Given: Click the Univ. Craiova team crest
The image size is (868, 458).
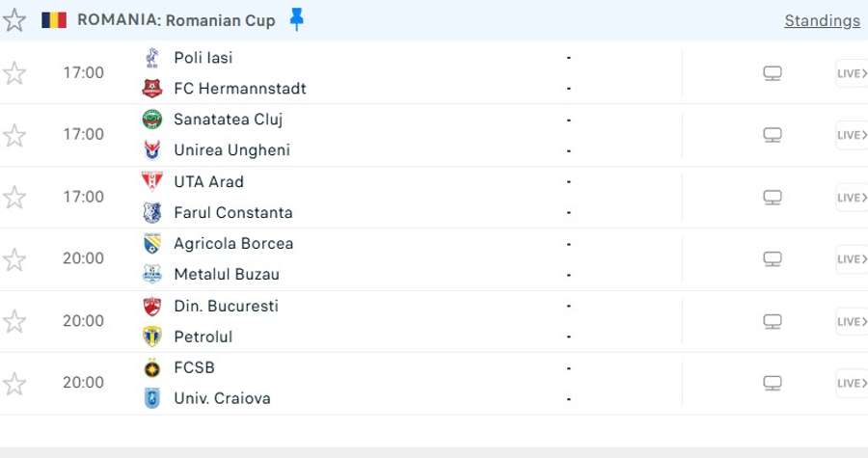Looking at the screenshot, I should pos(152,398).
